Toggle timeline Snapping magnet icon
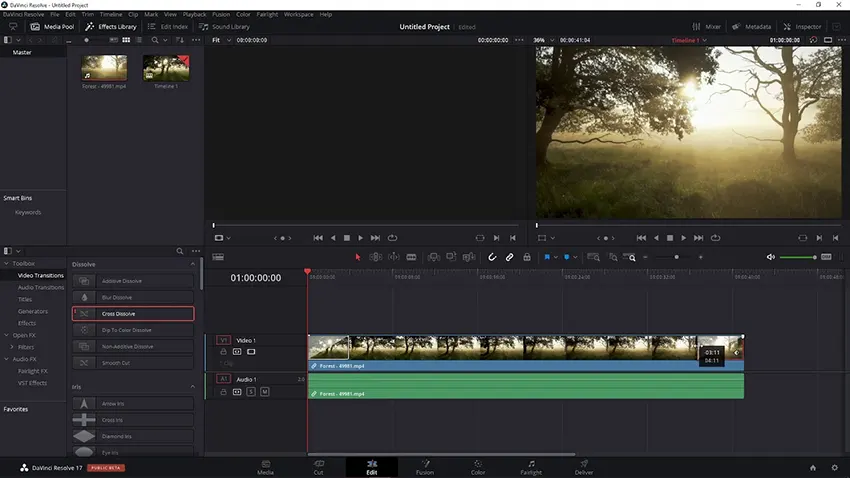 492,257
